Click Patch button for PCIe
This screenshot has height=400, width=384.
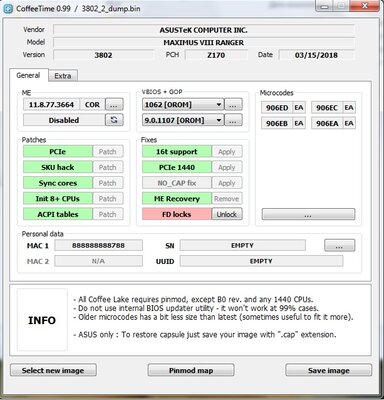pos(108,152)
